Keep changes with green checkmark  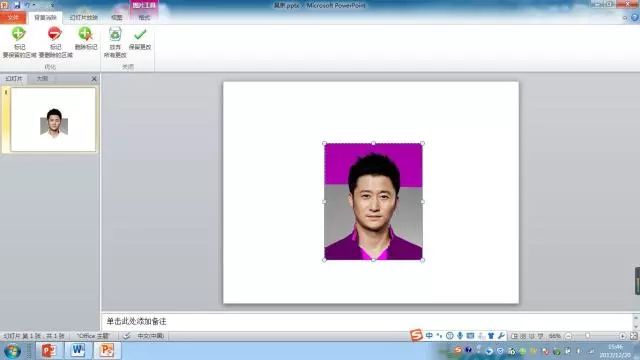(x=140, y=39)
